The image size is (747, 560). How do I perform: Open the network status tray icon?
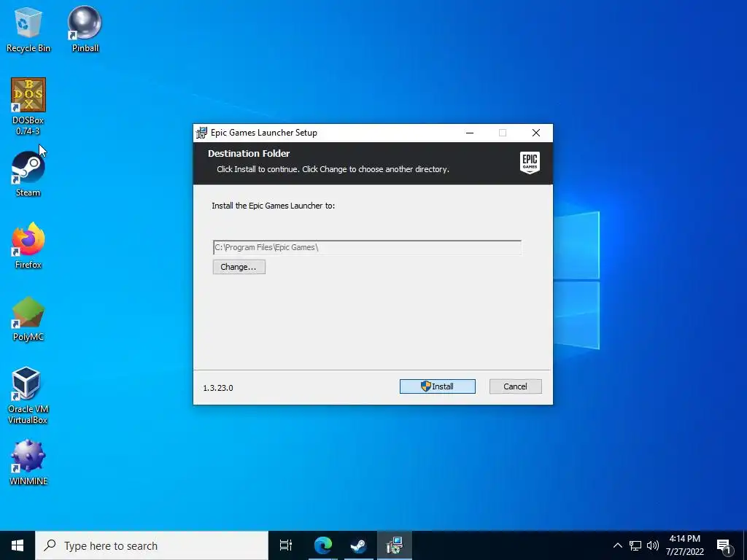click(635, 545)
